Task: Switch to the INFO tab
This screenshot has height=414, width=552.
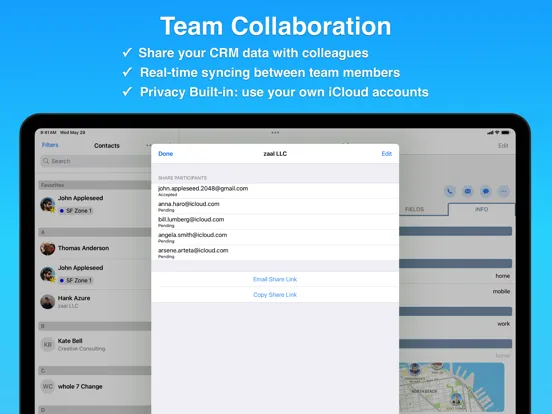Action: 481,209
